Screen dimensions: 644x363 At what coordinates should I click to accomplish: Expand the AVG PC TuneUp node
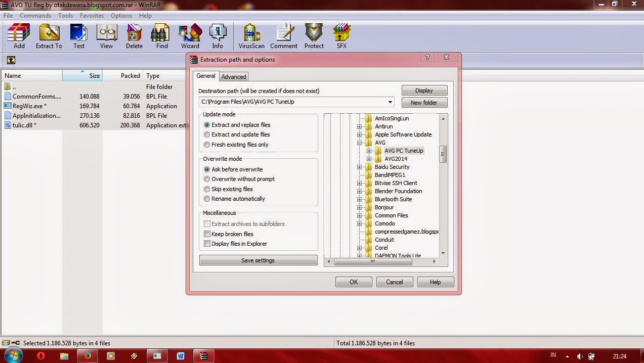click(369, 151)
